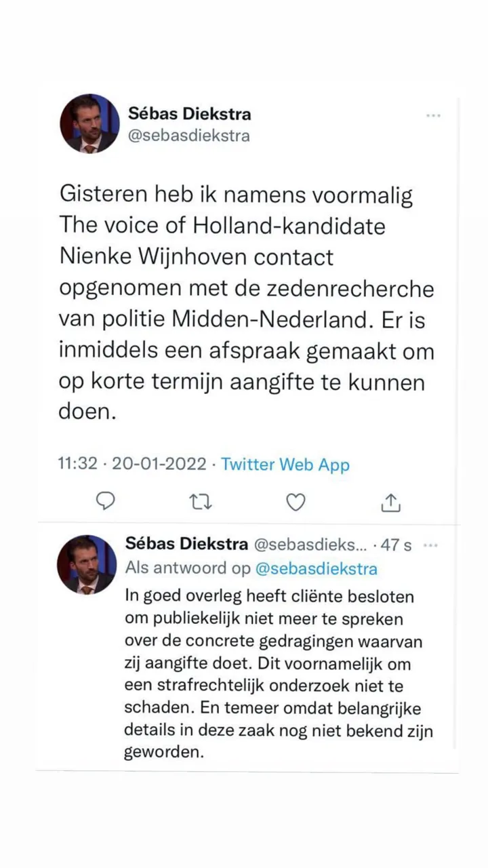
Task: Click the 20-01-2022 date of the tweet
Action: click(x=159, y=465)
